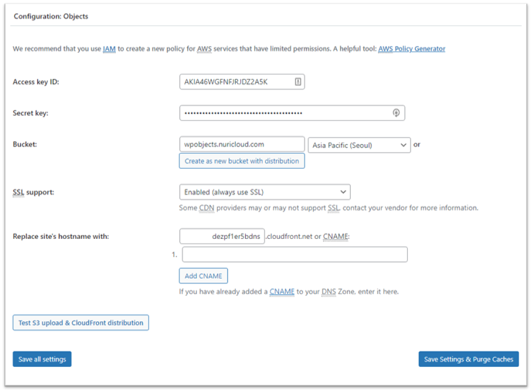Open the AWS Policy Generator link
532x392 pixels.
[x=411, y=49]
